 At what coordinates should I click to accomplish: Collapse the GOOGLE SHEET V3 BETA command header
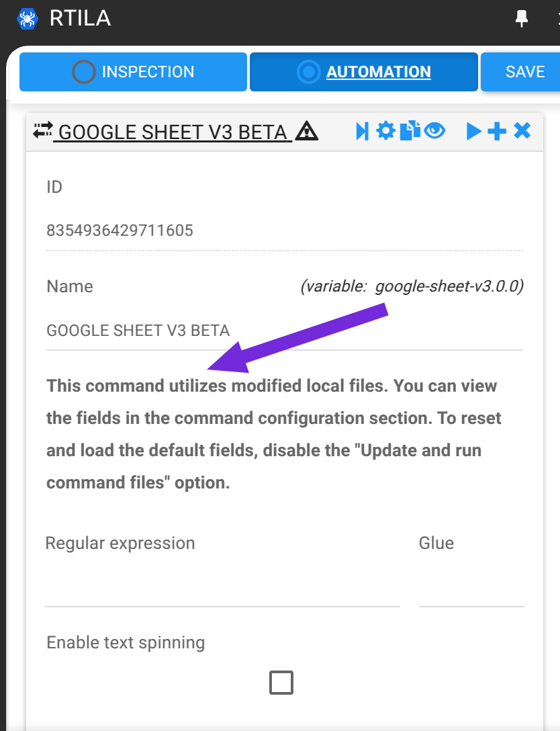pos(173,132)
